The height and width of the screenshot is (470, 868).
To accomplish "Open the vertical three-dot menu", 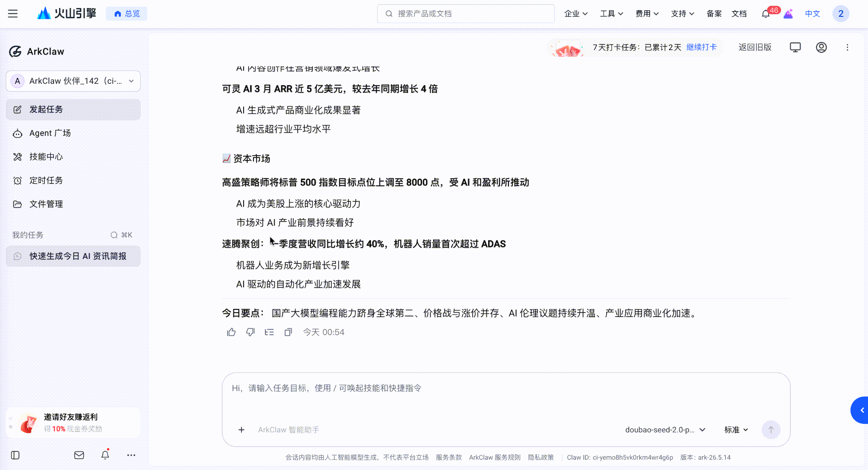I will tap(847, 47).
